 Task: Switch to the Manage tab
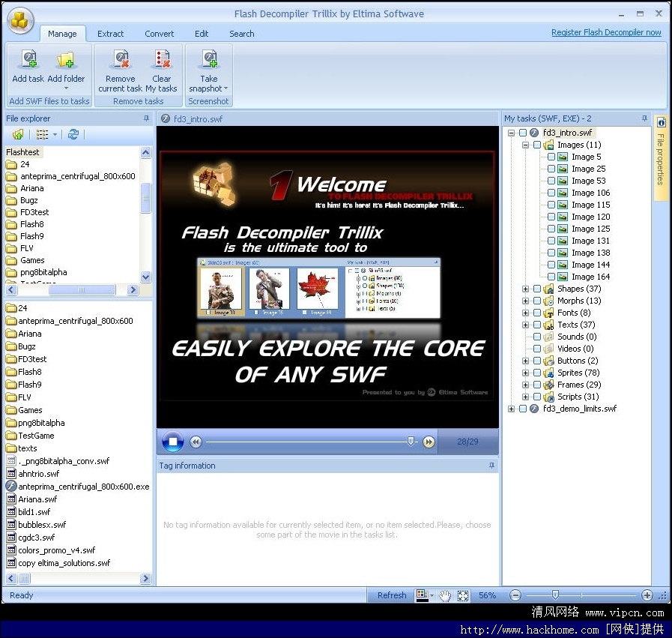point(62,34)
